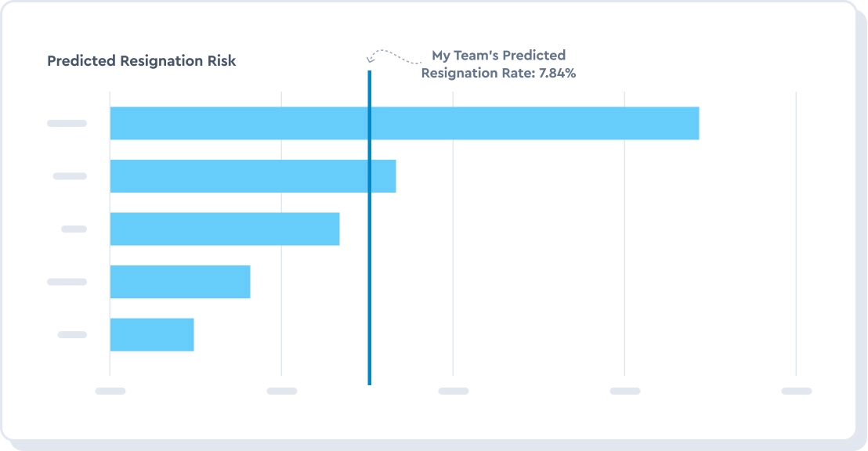The height and width of the screenshot is (451, 868).
Task: Select the third x-axis tick label placeholder
Action: point(454,391)
